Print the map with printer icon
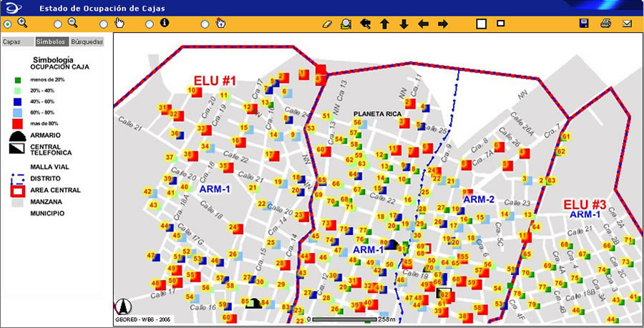Image resolution: width=644 pixels, height=328 pixels. pos(606,24)
